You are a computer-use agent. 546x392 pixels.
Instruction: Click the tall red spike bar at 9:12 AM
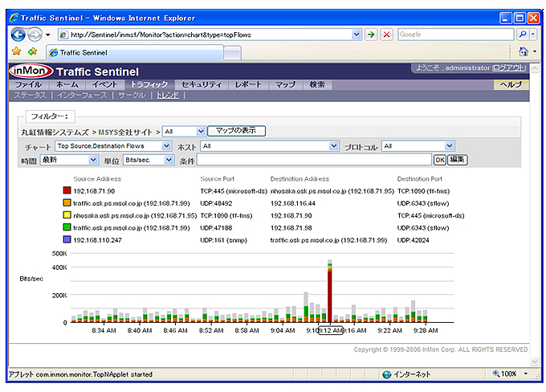click(x=330, y=295)
